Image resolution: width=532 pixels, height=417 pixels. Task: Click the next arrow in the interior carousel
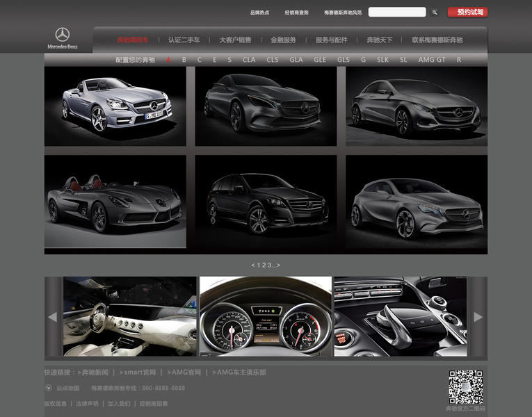click(478, 317)
